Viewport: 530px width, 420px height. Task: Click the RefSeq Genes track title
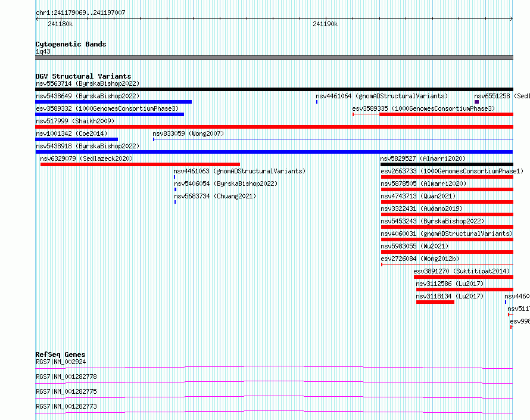[x=60, y=354]
